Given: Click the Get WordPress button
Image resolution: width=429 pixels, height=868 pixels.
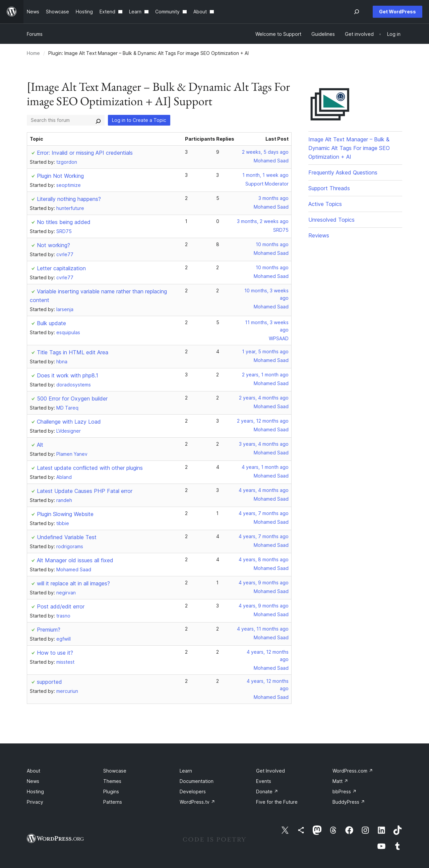Looking at the screenshot, I should pyautogui.click(x=397, y=12).
